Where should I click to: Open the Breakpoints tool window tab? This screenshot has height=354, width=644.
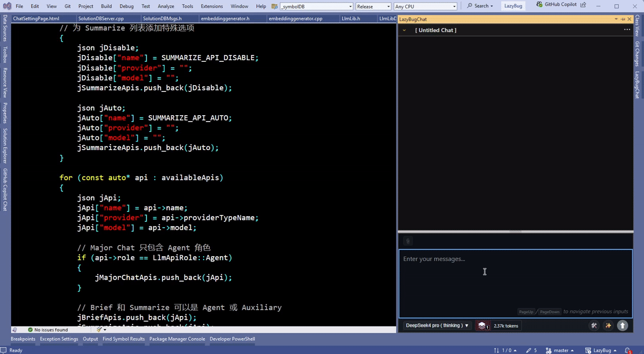click(23, 339)
